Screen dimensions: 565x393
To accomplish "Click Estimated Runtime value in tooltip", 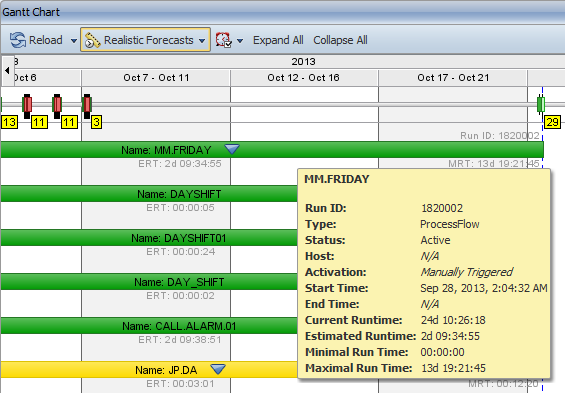I will click(x=450, y=336).
